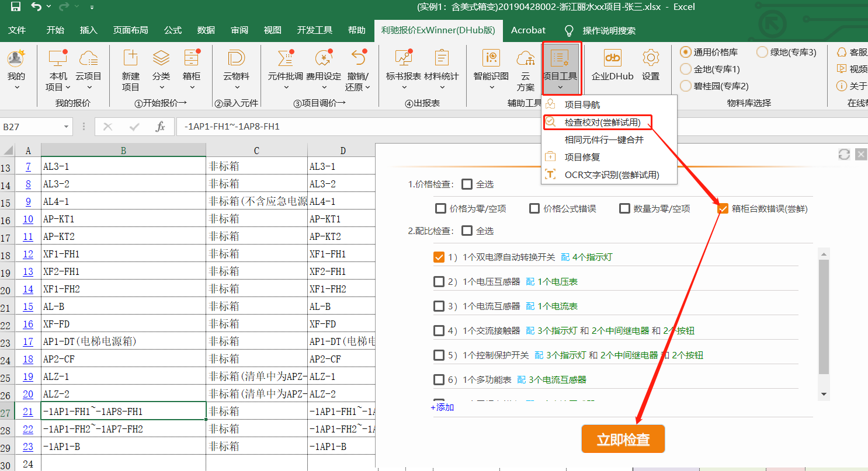Screen dimensions: 868x471
Task: Open the 云项目 icon
Action: (88, 58)
